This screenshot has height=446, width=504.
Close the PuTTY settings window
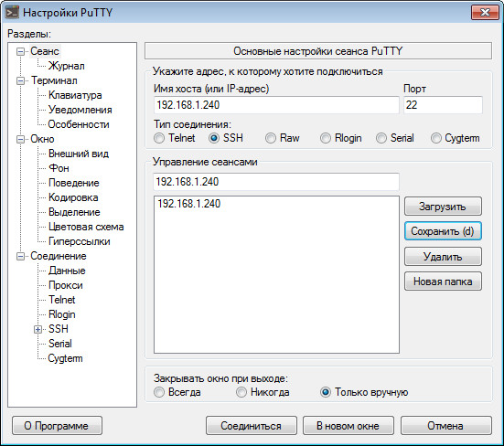click(485, 13)
